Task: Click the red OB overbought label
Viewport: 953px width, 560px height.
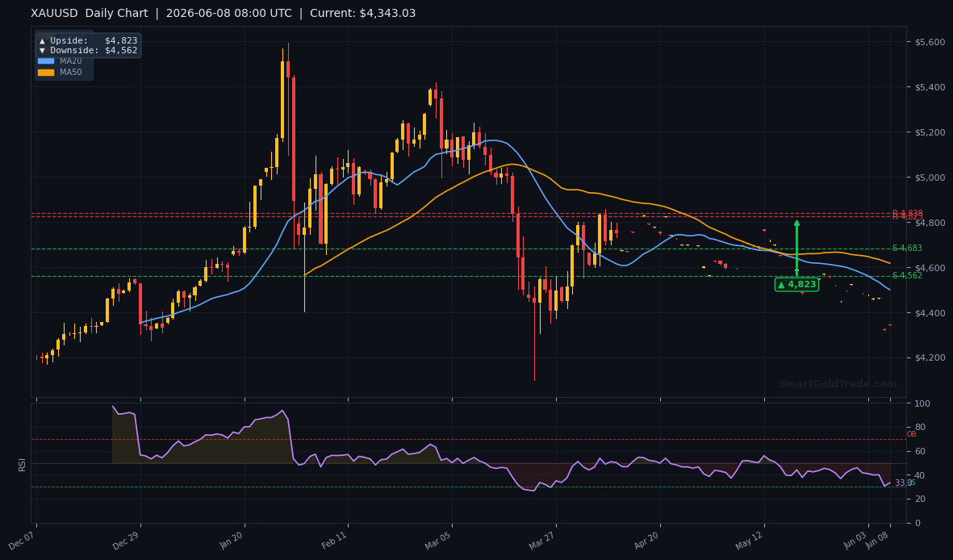Action: 911,434
